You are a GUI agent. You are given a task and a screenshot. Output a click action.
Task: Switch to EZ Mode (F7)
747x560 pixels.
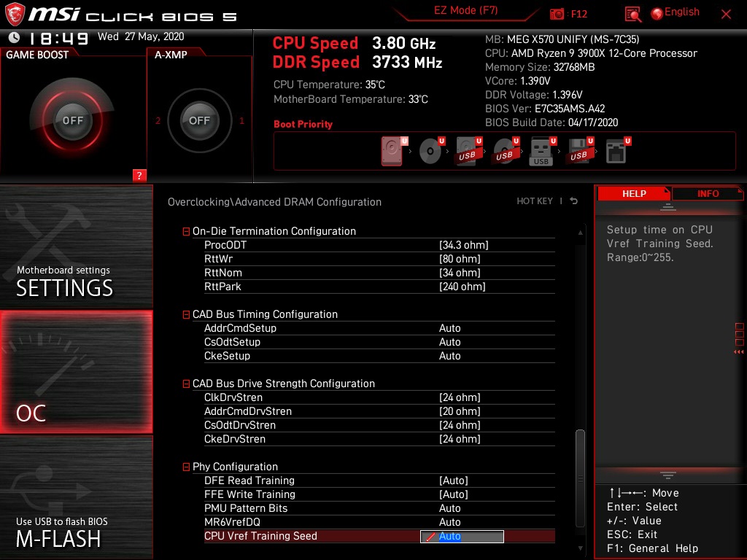click(465, 11)
